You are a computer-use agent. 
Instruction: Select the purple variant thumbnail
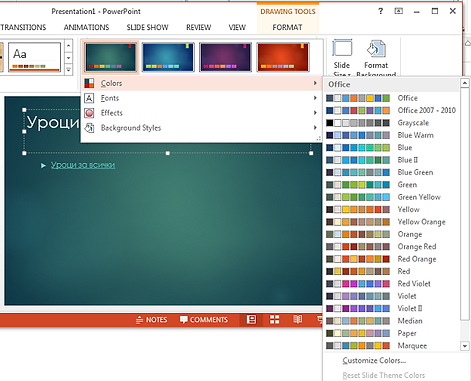click(x=225, y=57)
